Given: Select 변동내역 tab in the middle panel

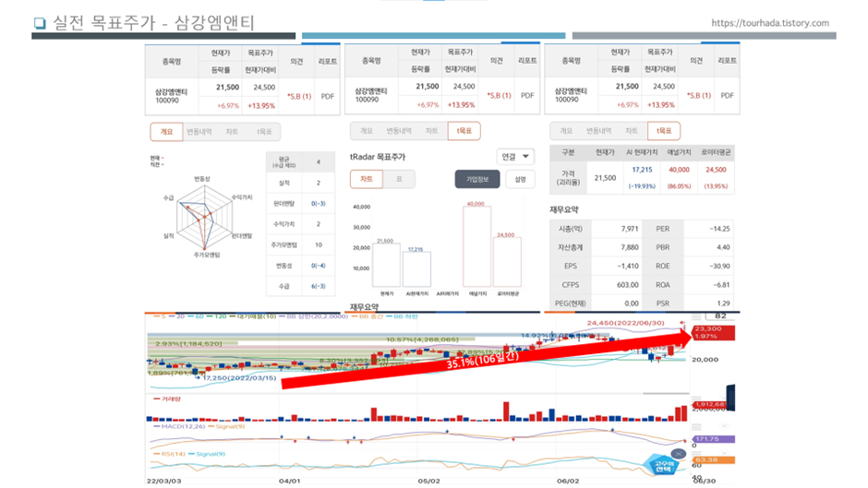Looking at the screenshot, I should click(399, 131).
